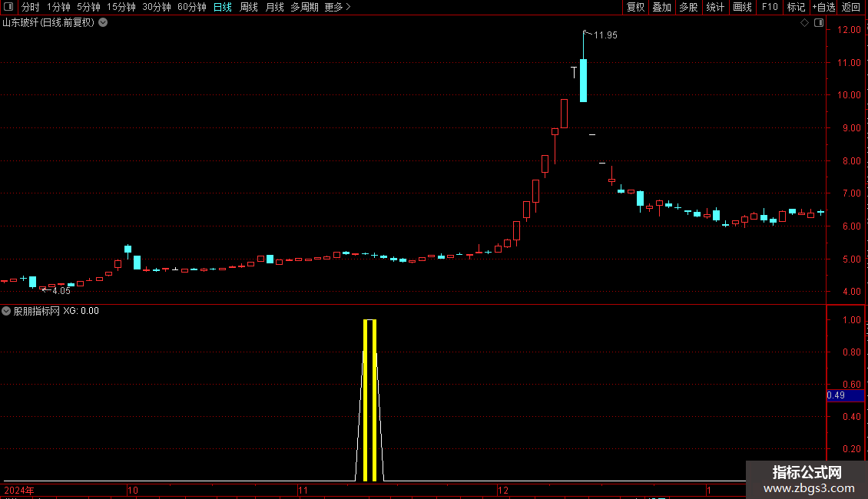This screenshot has width=868, height=499.
Task: Click the month 10 timeline marker
Action: point(133,490)
